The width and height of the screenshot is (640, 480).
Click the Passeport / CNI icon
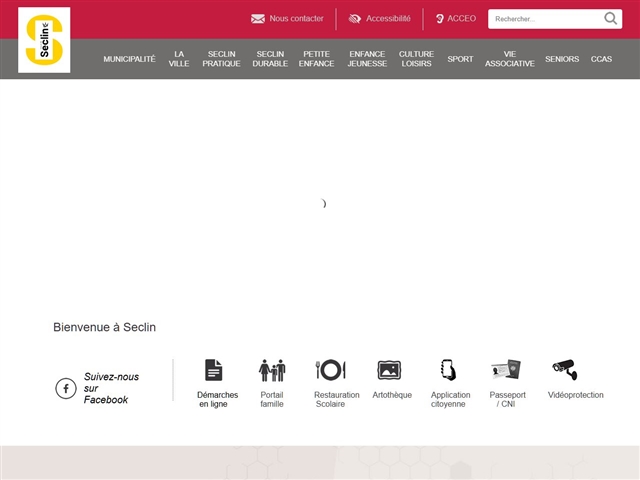click(x=506, y=369)
